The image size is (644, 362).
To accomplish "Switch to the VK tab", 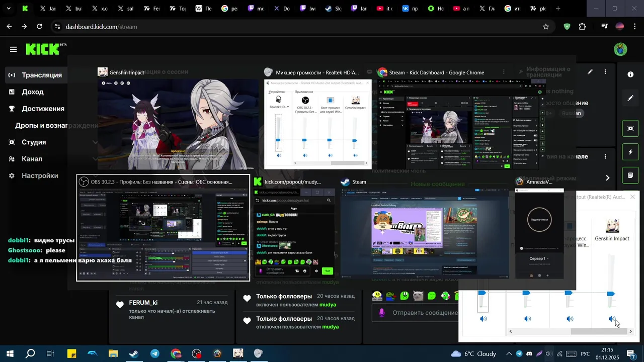I will pyautogui.click(x=410, y=9).
